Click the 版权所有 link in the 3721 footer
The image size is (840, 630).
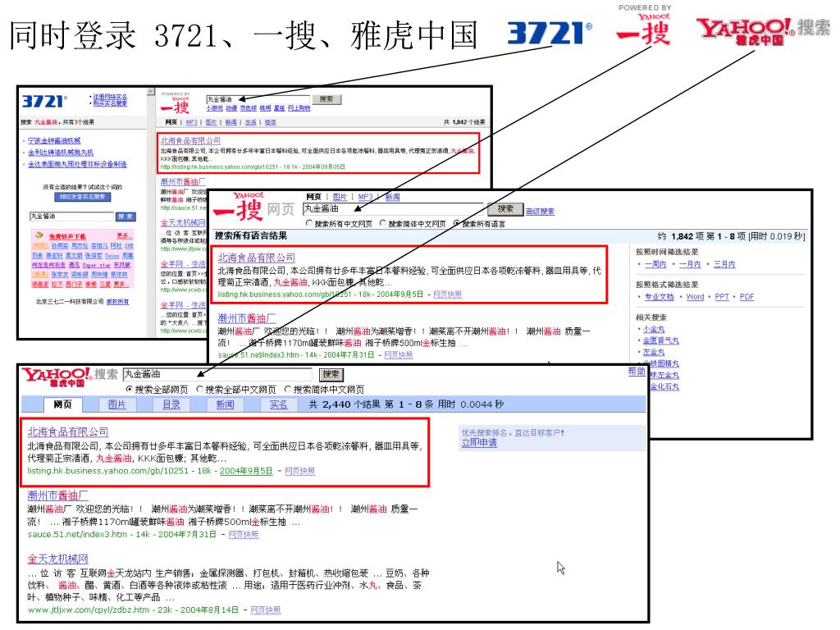tap(117, 302)
